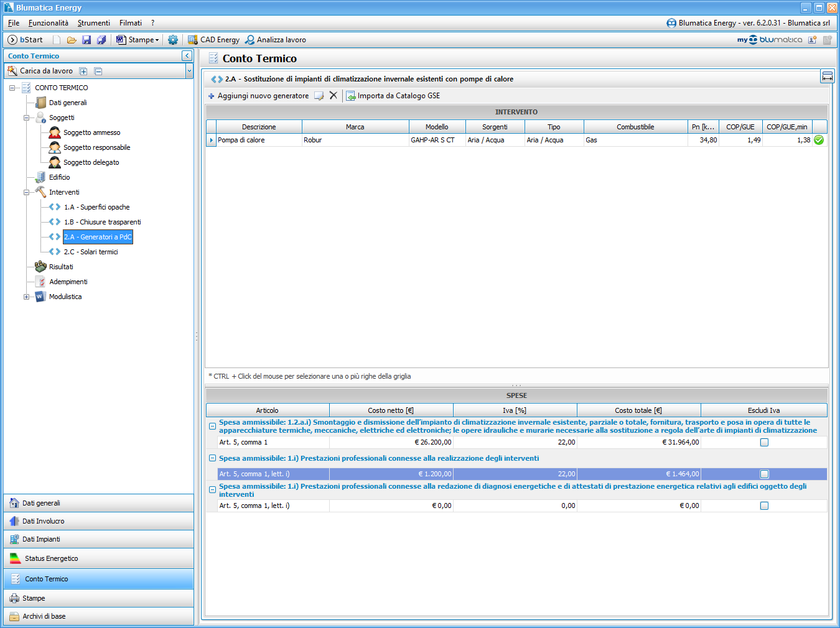The height and width of the screenshot is (628, 840).
Task: Open the Strumenti menu
Action: point(94,23)
